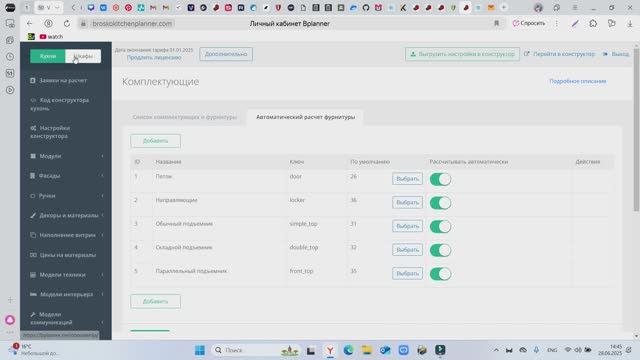
Task: Click the Продлить лицензию link
Action: pos(154,58)
